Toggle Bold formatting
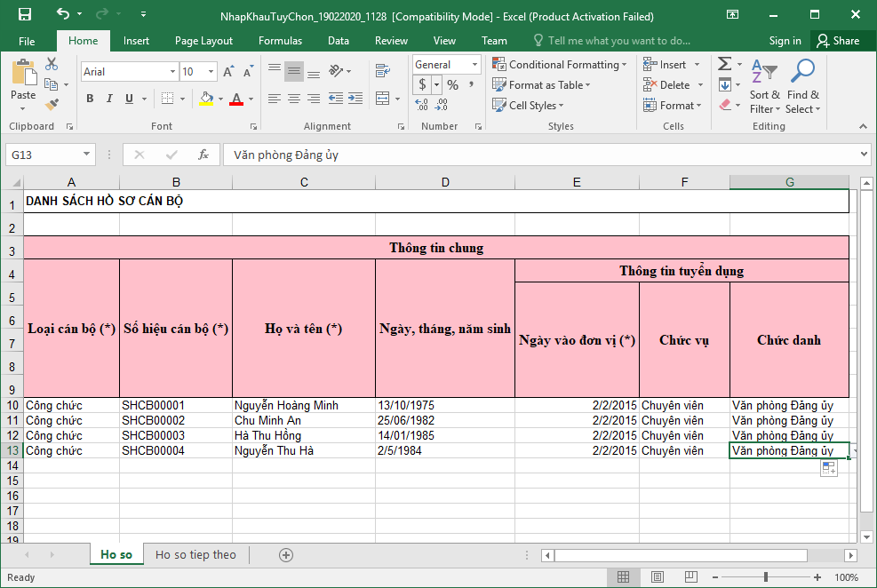The image size is (877, 588). (x=90, y=99)
